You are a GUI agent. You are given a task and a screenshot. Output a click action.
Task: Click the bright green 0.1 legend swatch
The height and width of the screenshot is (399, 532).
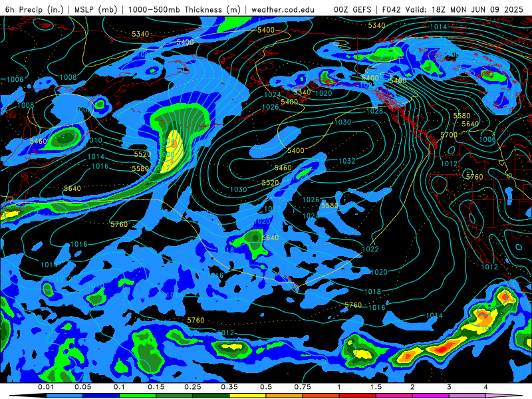coord(138,396)
